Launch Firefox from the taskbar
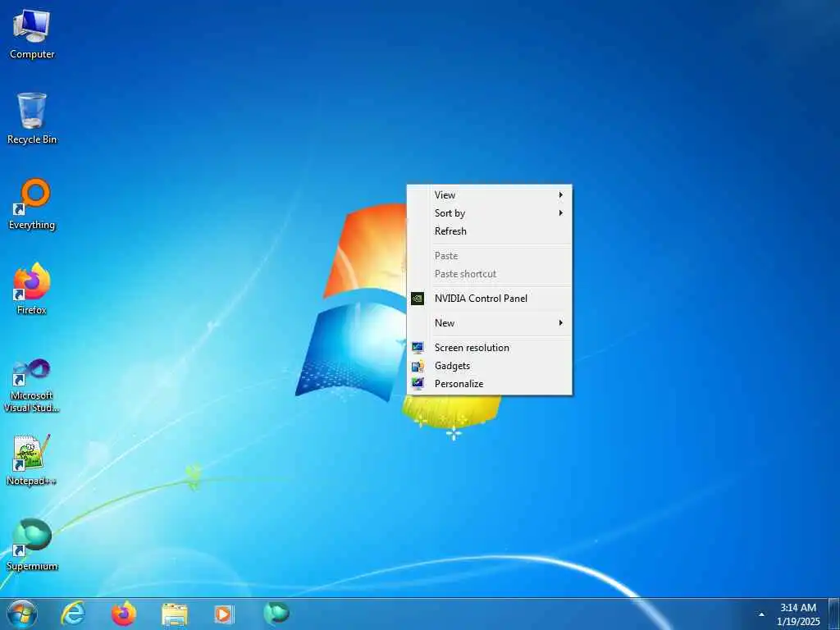This screenshot has width=840, height=630. (x=124, y=614)
